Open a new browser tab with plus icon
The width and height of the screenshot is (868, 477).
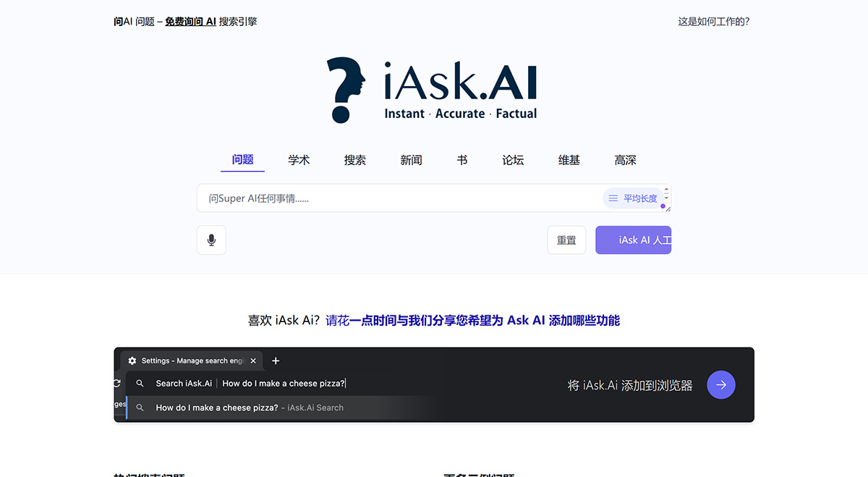pyautogui.click(x=276, y=360)
